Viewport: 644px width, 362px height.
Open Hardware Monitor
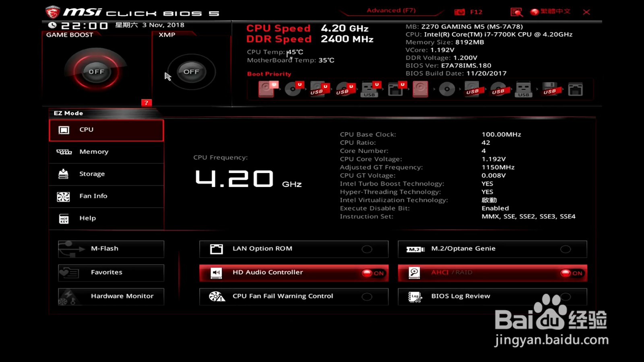(111, 296)
